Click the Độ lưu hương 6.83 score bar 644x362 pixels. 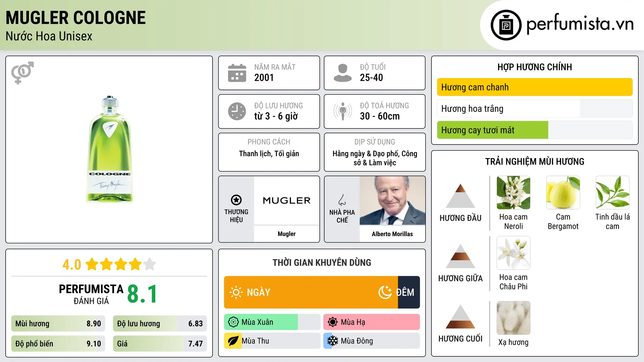[160, 324]
